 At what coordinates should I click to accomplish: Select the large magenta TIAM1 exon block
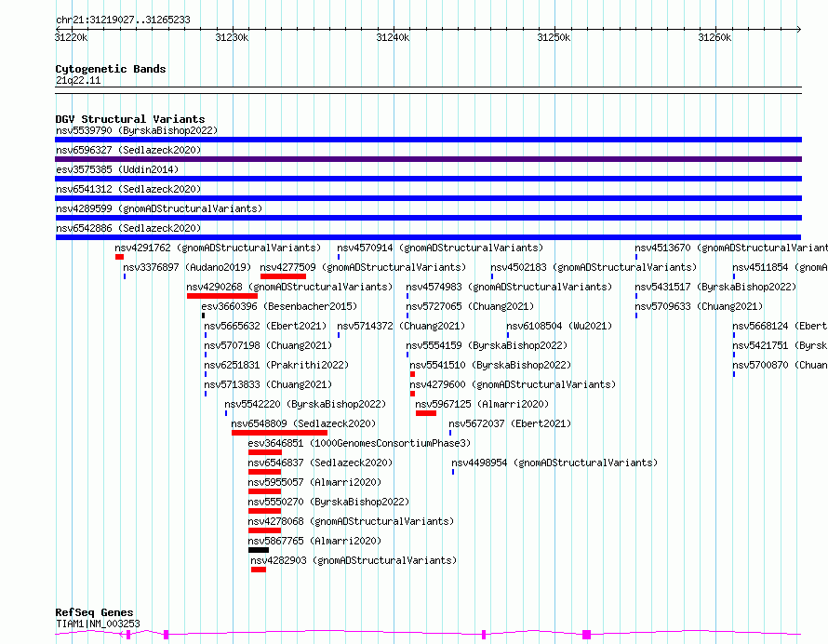pos(586,635)
